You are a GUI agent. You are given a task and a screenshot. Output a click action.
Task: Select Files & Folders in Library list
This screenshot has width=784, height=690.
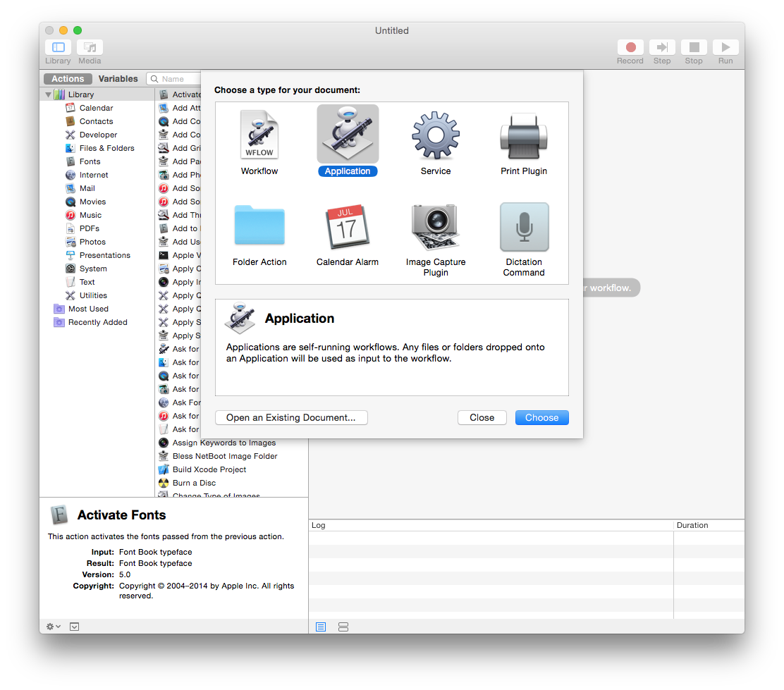click(106, 148)
